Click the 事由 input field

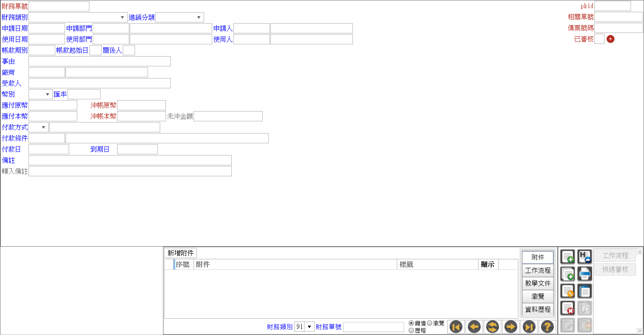(100, 61)
